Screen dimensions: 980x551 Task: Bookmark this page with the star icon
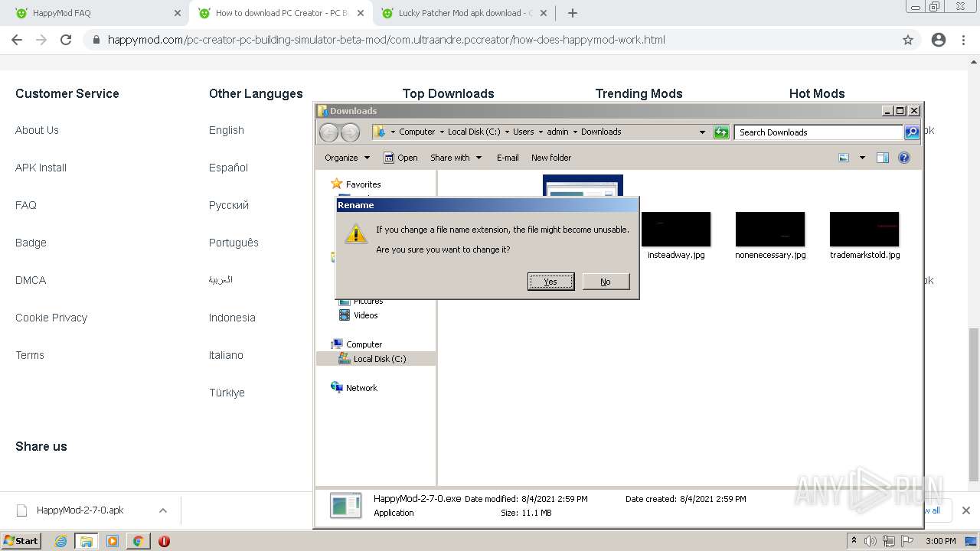(908, 40)
